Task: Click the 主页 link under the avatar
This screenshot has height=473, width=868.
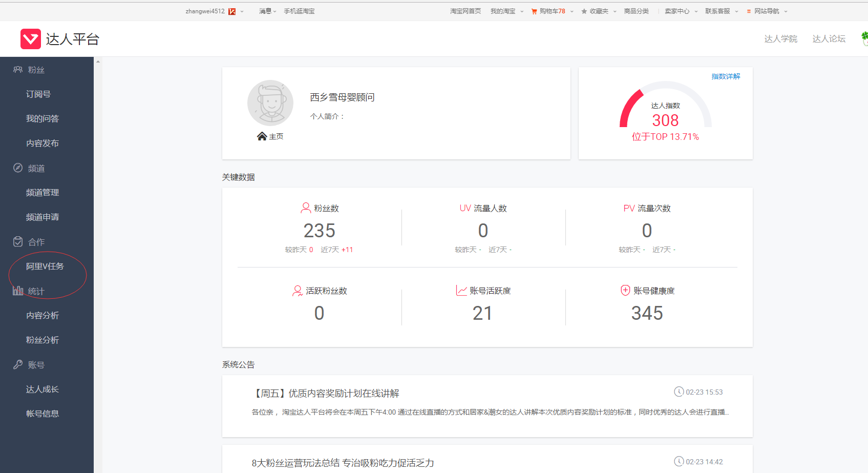Action: tap(276, 136)
